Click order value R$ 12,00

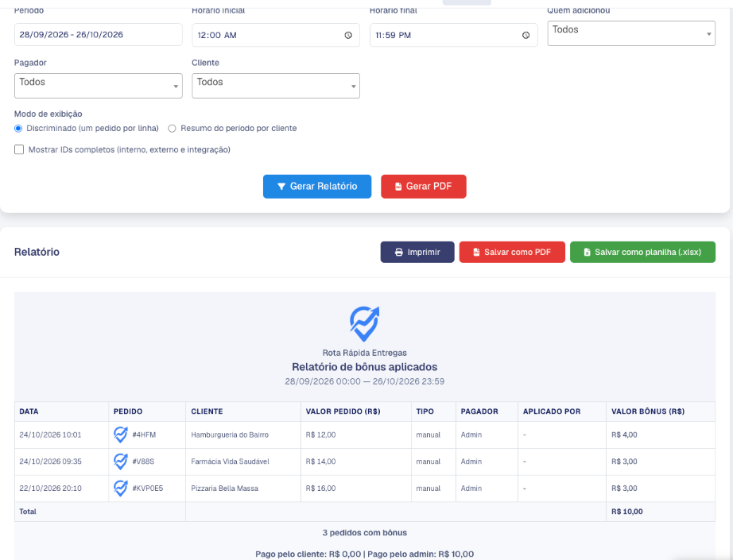[x=320, y=434]
